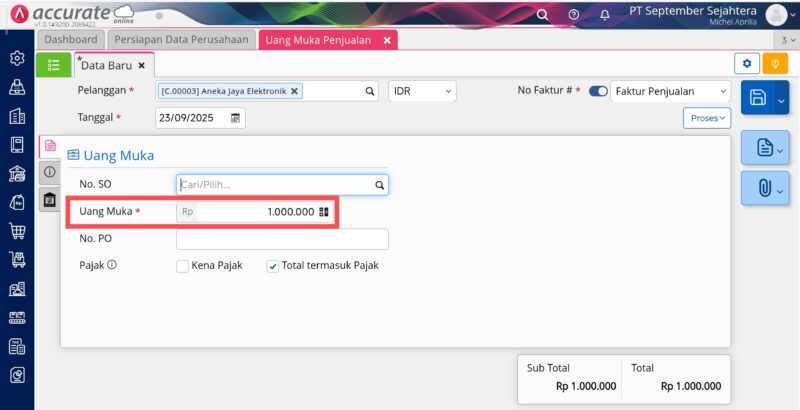Image resolution: width=800 pixels, height=410 pixels.
Task: Click the yellow lightbulb tips icon
Action: [775, 64]
